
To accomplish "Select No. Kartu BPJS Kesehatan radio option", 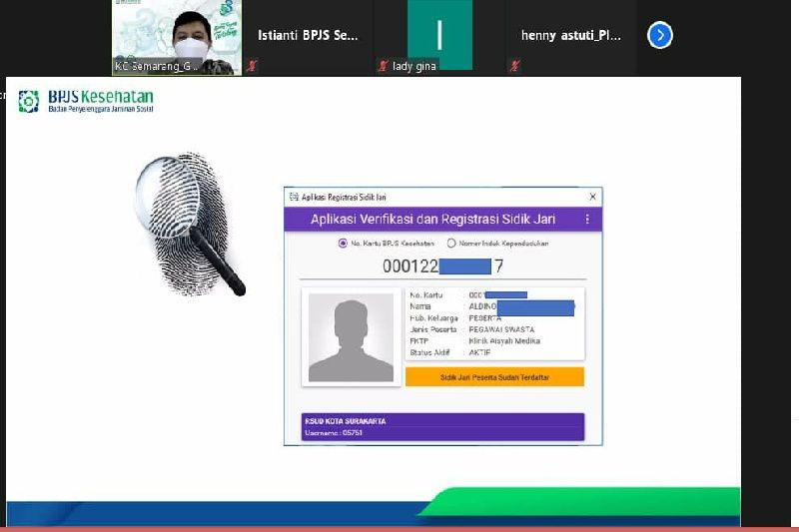I will click(x=344, y=243).
